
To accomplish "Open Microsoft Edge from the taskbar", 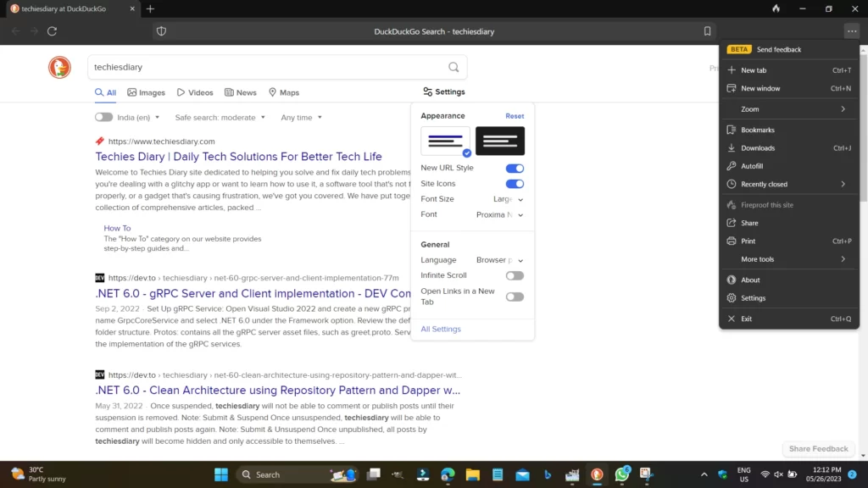I will point(448,474).
